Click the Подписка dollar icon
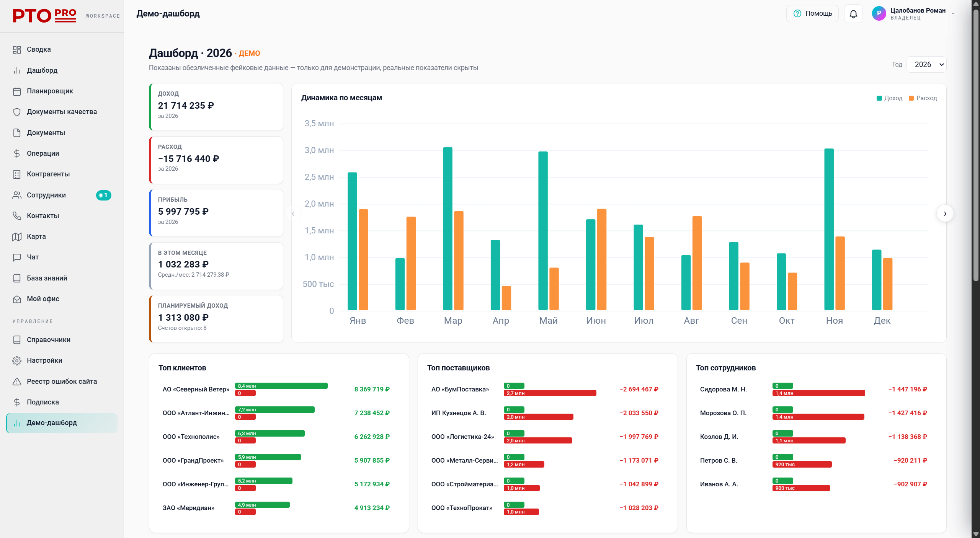The width and height of the screenshot is (980, 538). [x=17, y=402]
